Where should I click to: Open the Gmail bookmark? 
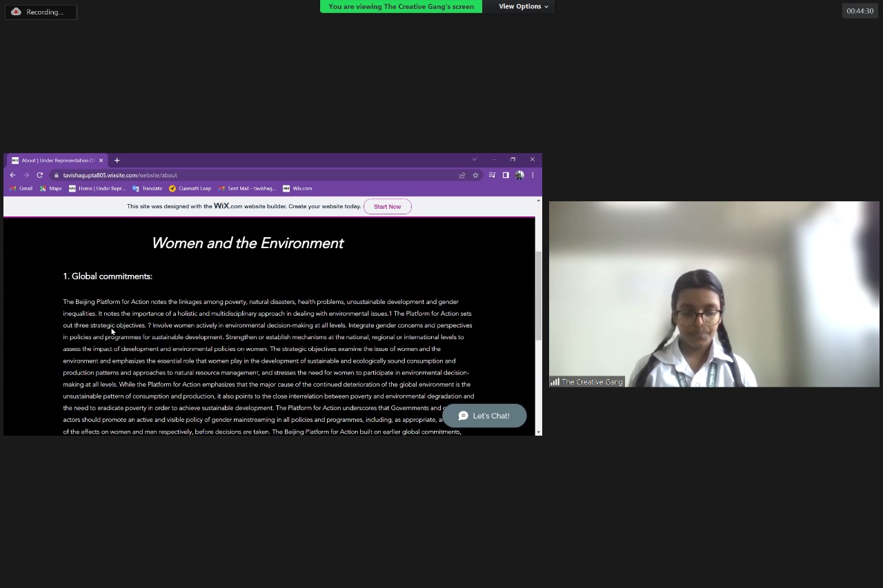21,188
